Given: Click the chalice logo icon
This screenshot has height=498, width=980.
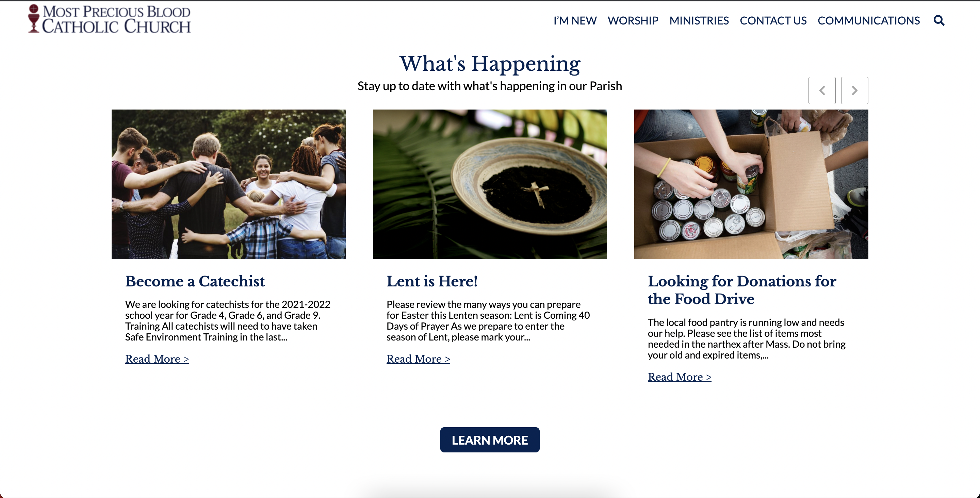Looking at the screenshot, I should point(34,18).
